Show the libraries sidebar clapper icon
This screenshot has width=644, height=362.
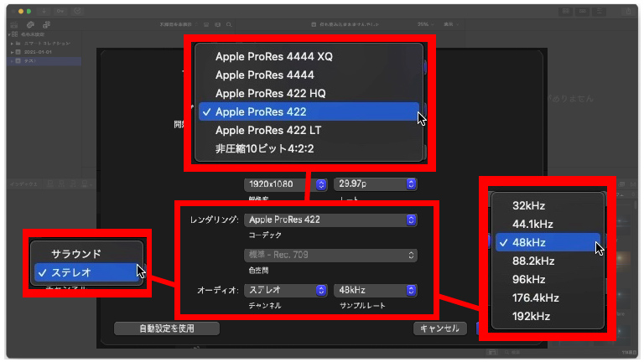click(14, 24)
